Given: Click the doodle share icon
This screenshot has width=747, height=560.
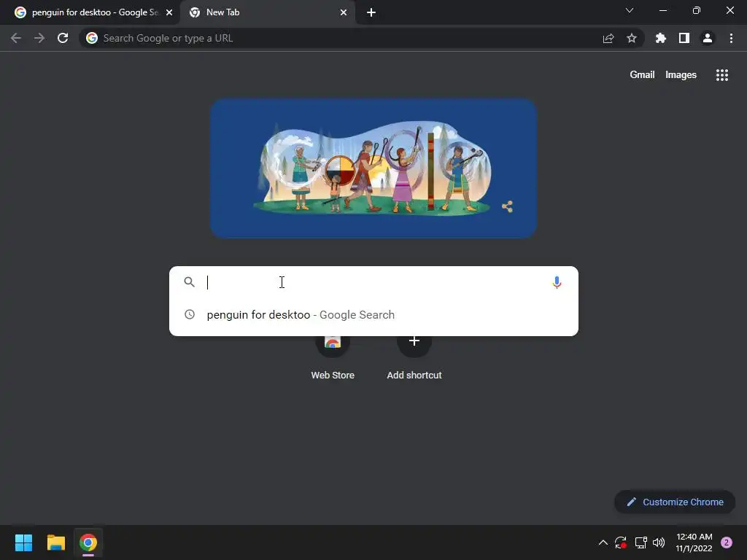Looking at the screenshot, I should [508, 206].
